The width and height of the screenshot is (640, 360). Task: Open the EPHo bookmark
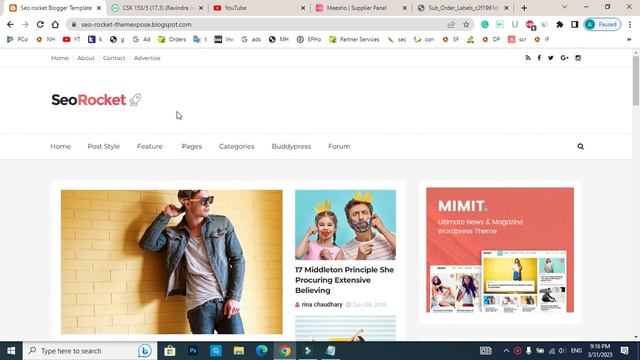(309, 39)
